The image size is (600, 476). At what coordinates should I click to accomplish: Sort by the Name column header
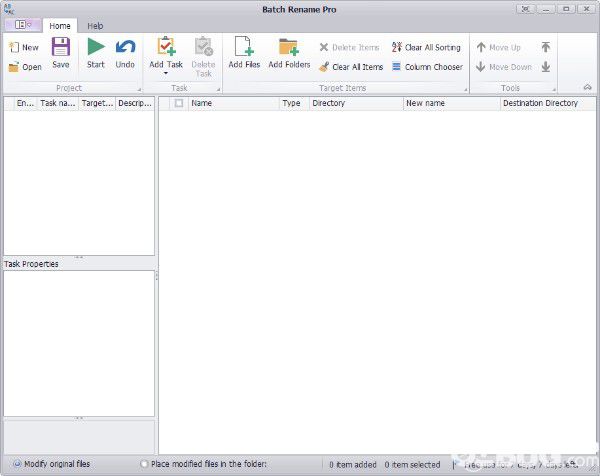234,103
